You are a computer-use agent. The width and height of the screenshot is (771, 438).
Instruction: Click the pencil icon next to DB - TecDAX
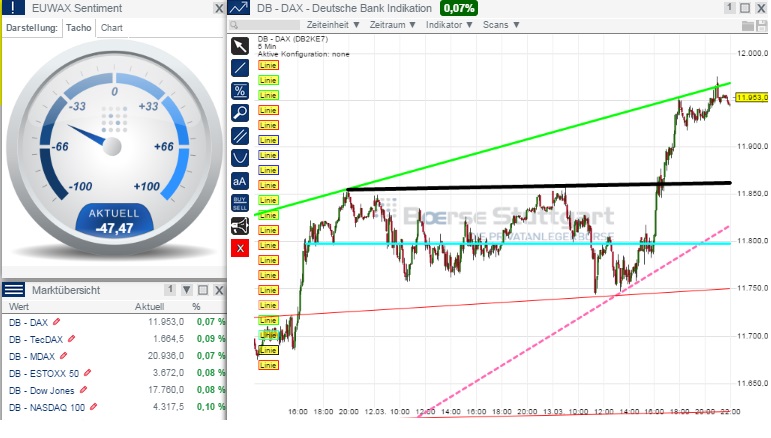tap(72, 338)
